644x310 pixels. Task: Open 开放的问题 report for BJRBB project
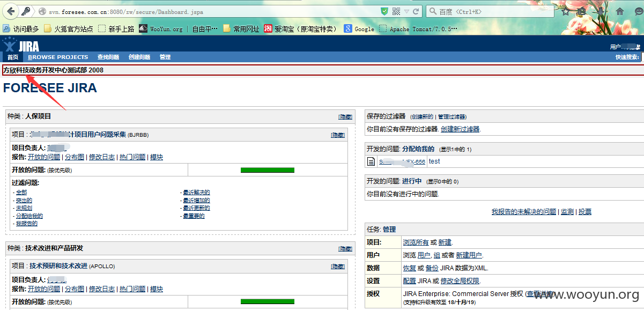click(44, 157)
